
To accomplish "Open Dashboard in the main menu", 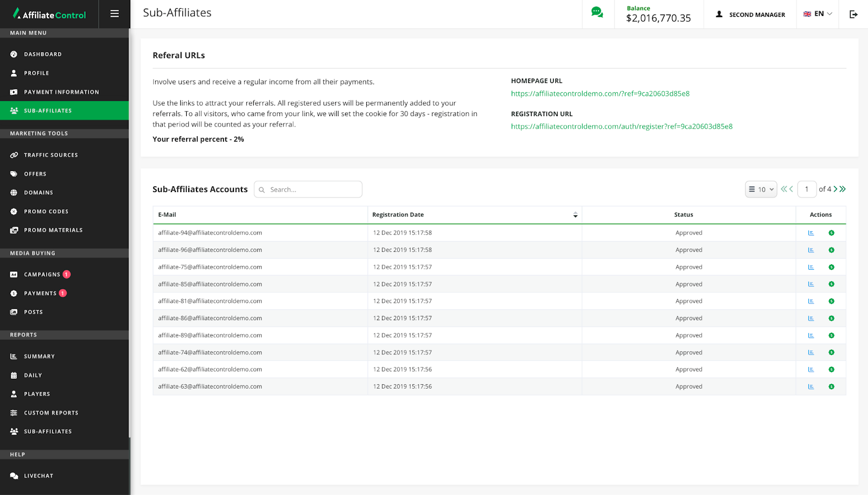I will (x=43, y=54).
